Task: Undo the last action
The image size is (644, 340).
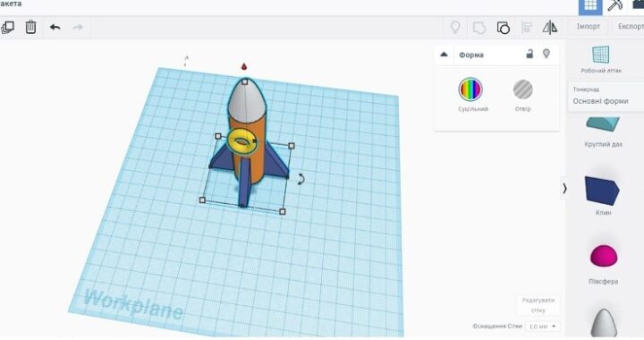Action: (55, 28)
